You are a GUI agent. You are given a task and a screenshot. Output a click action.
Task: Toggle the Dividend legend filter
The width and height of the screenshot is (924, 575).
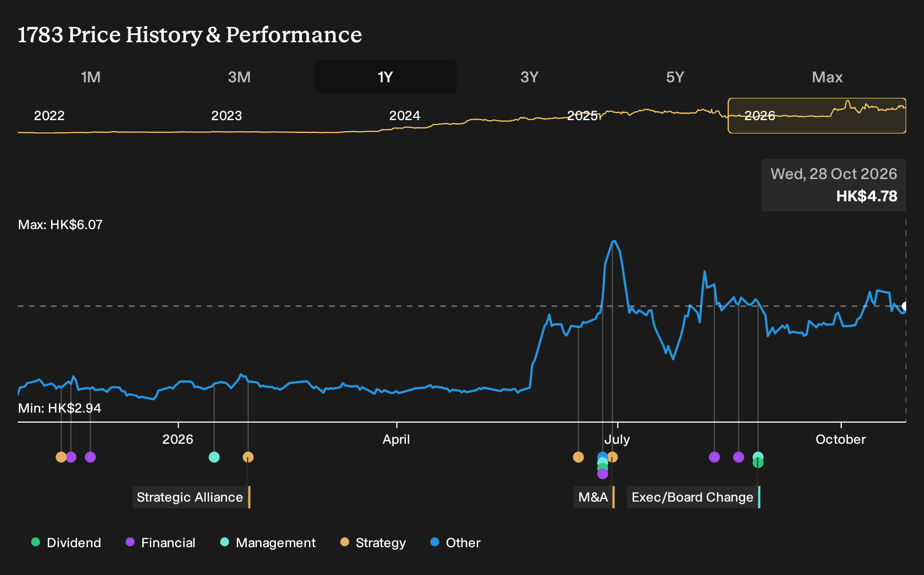[x=66, y=543]
